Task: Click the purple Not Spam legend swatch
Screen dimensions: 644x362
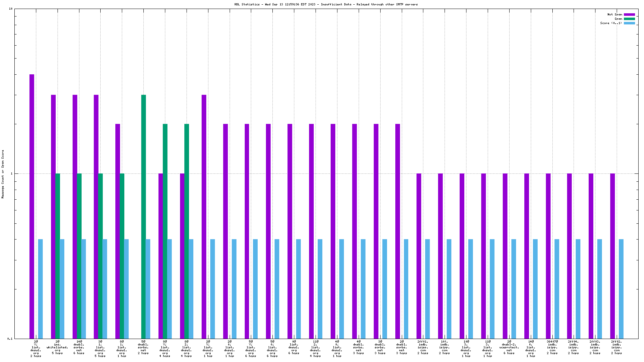Action: (x=629, y=15)
